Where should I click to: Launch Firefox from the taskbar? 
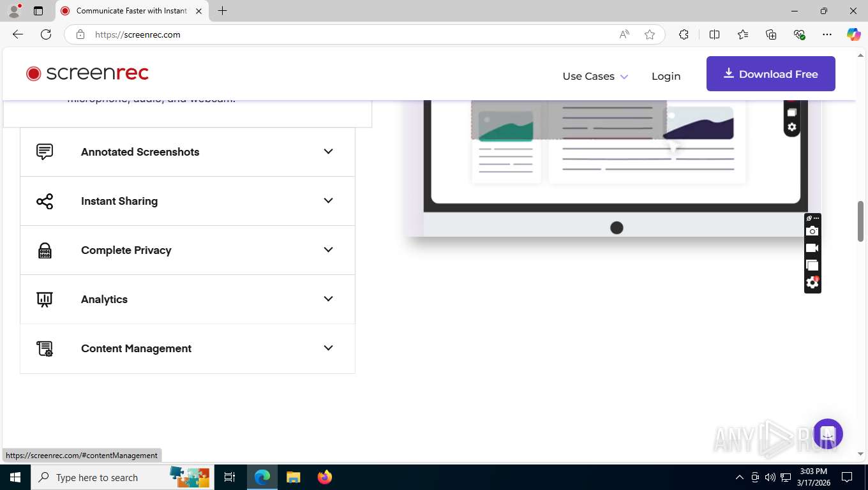pyautogui.click(x=325, y=477)
